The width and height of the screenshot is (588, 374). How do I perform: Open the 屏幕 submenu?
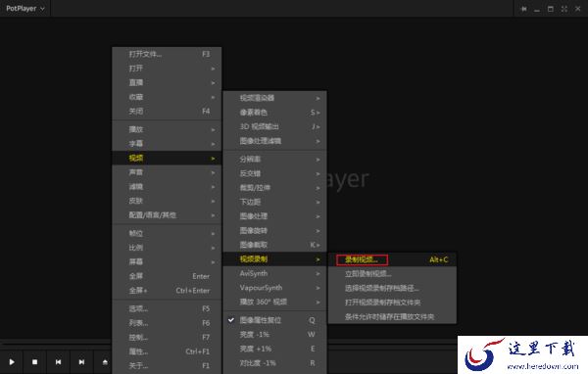click(x=167, y=261)
